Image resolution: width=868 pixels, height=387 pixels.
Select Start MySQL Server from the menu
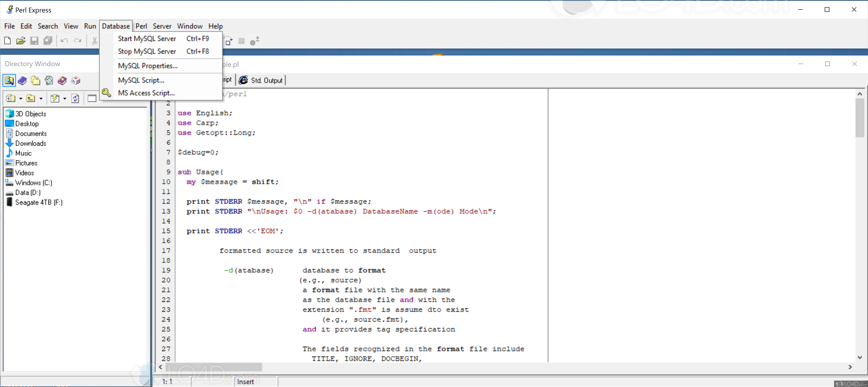(x=147, y=38)
